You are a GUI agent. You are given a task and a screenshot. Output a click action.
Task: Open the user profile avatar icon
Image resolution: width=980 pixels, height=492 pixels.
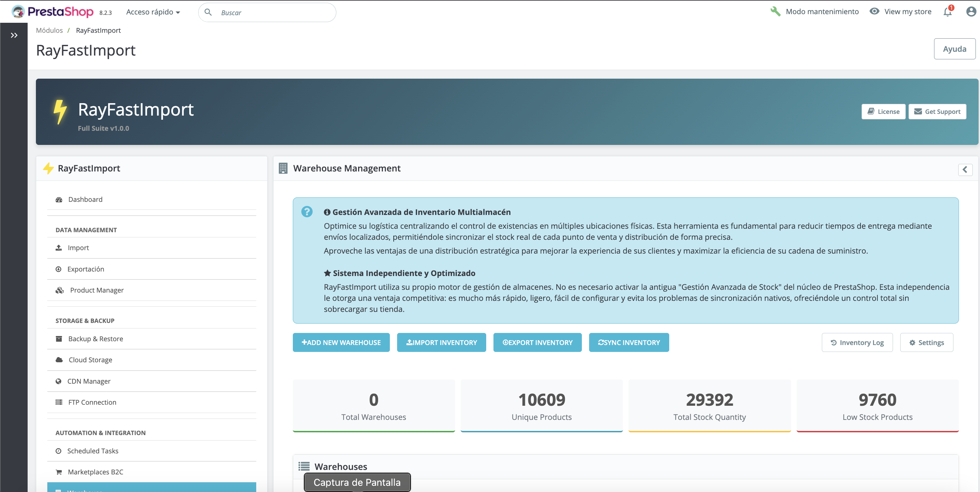[x=971, y=12]
